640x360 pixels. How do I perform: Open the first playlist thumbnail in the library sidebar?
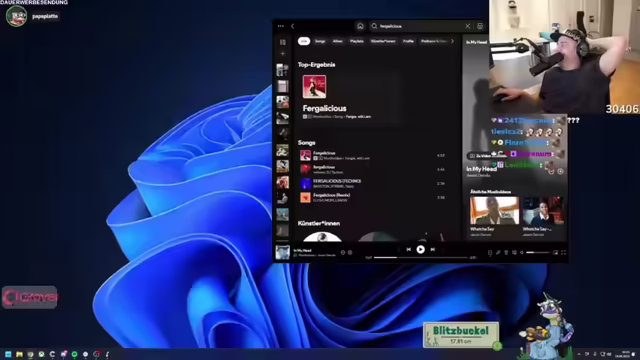[282, 70]
